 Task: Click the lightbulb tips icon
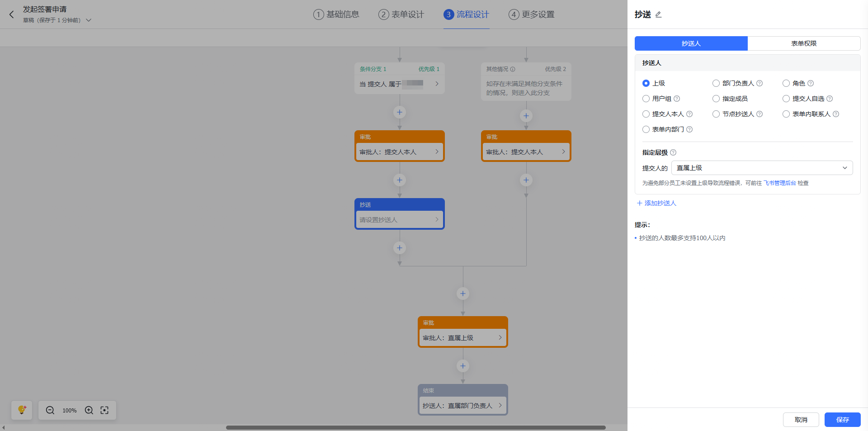22,410
